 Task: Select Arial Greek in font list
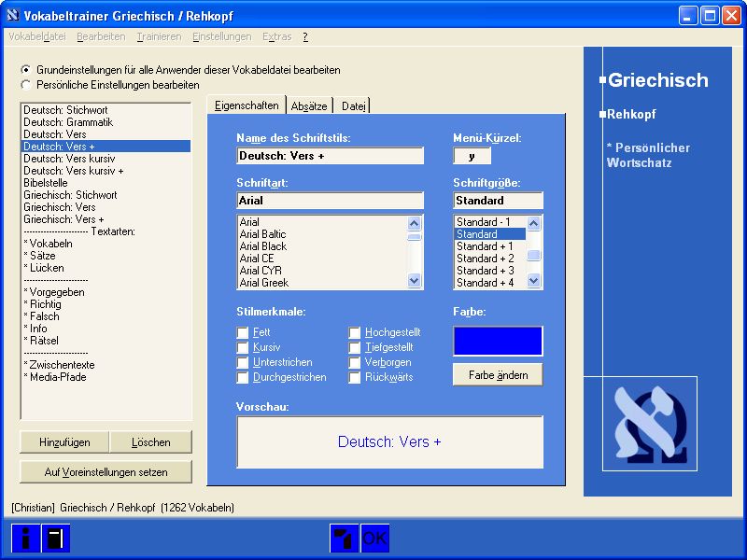322,283
